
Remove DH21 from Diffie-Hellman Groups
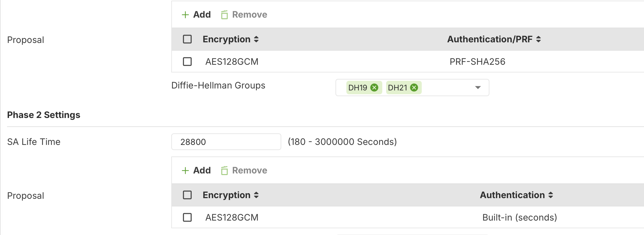click(414, 88)
